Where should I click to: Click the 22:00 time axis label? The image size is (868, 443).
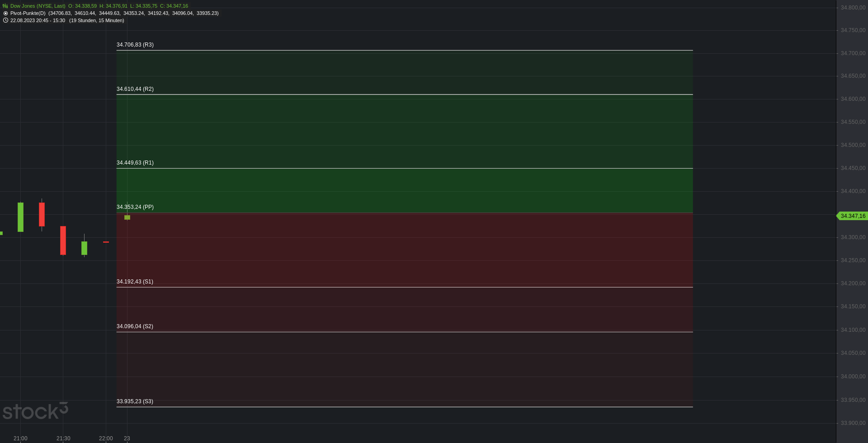(106, 438)
